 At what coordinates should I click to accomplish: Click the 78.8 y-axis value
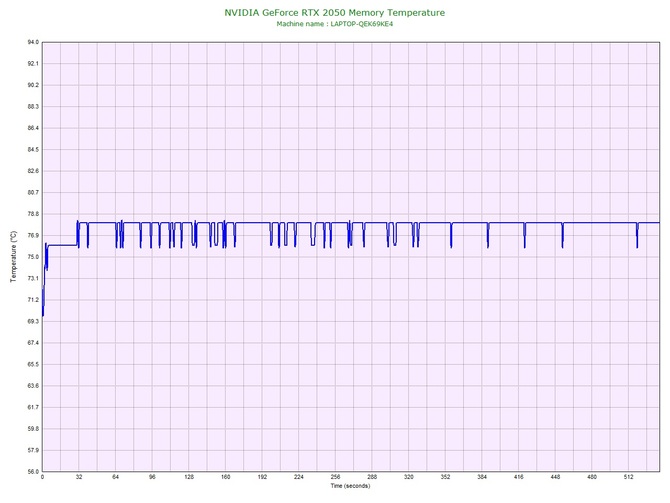33,214
